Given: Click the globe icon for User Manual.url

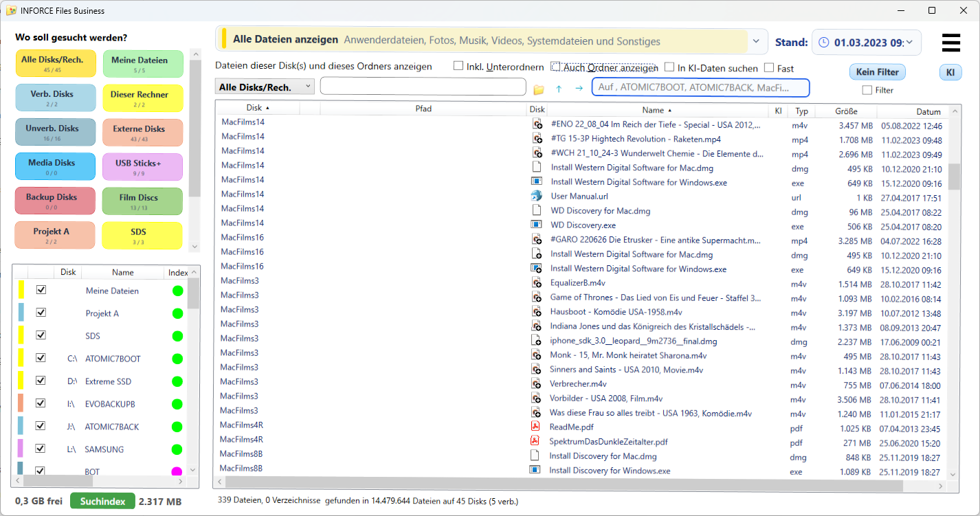Looking at the screenshot, I should click(536, 196).
